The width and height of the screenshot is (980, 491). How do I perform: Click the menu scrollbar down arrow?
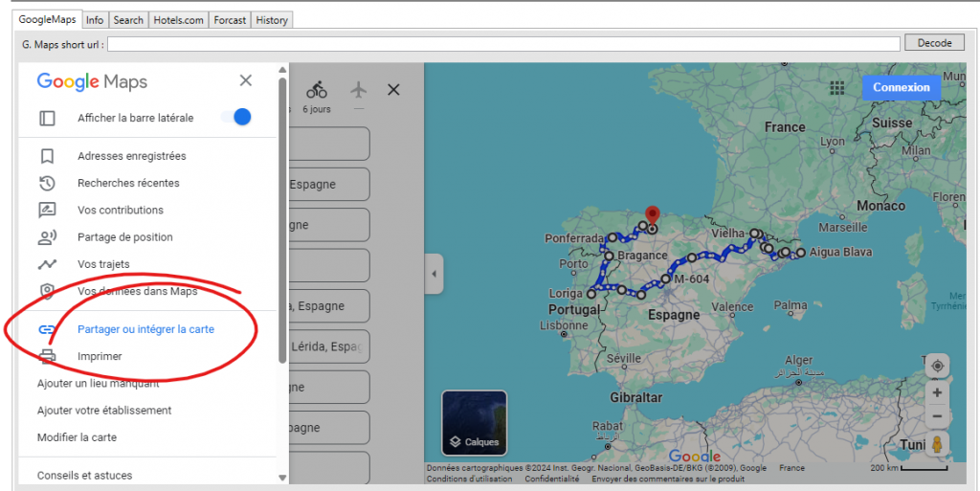click(282, 478)
